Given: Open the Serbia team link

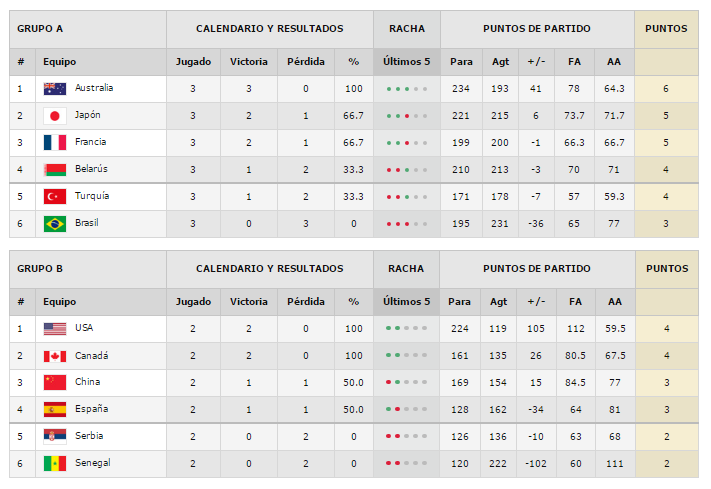Looking at the screenshot, I should coord(89,436).
